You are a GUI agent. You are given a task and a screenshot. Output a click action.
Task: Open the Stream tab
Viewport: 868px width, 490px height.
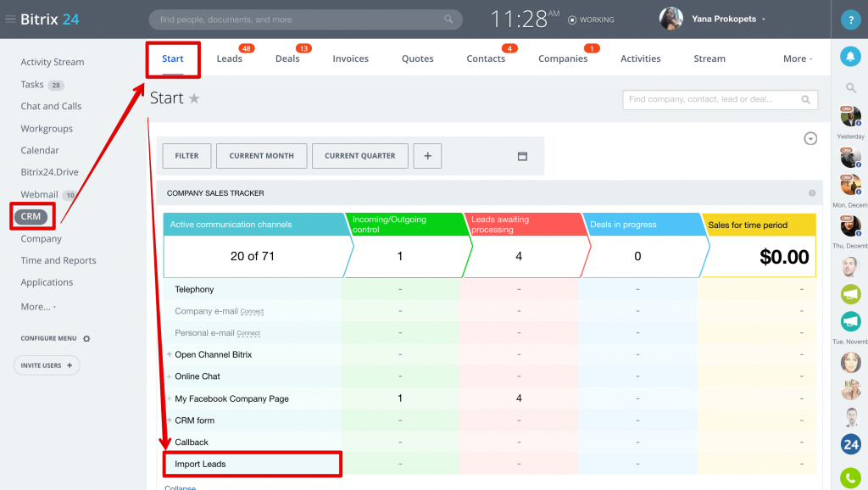(709, 58)
